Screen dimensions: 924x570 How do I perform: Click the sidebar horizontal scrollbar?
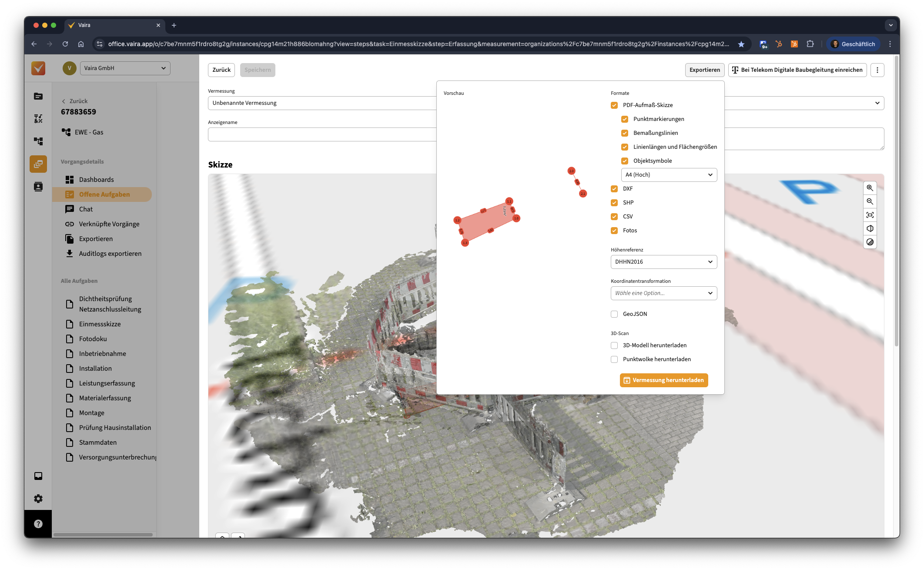tap(103, 534)
